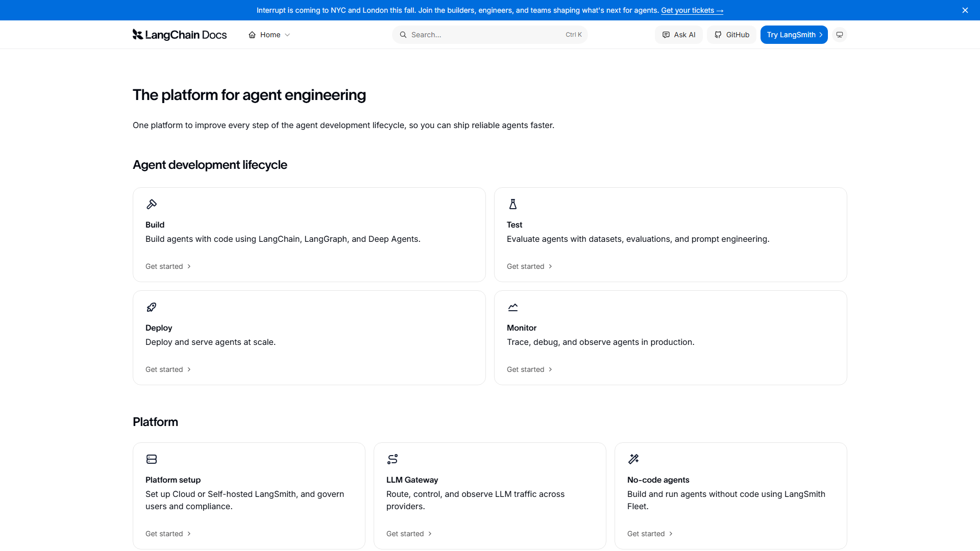This screenshot has width=980, height=551.
Task: Click the LLM Gateway route icon
Action: pos(393,459)
